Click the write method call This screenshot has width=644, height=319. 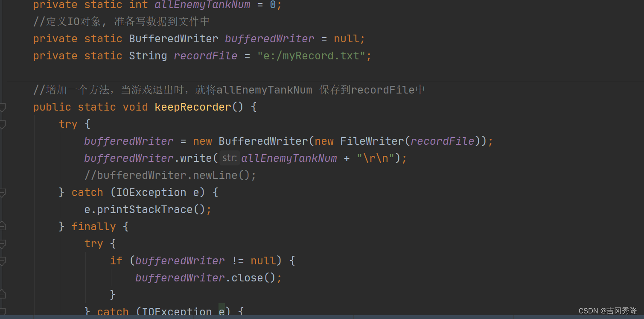pos(196,158)
